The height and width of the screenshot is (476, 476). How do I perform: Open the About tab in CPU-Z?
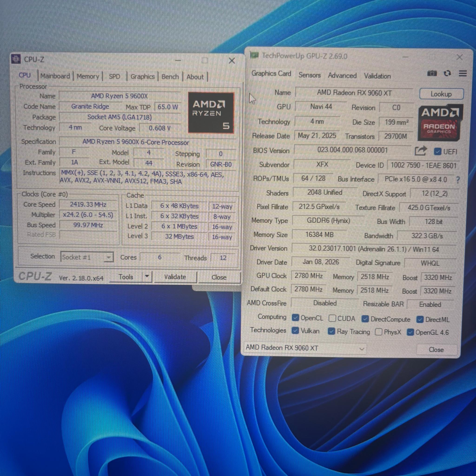tap(195, 77)
